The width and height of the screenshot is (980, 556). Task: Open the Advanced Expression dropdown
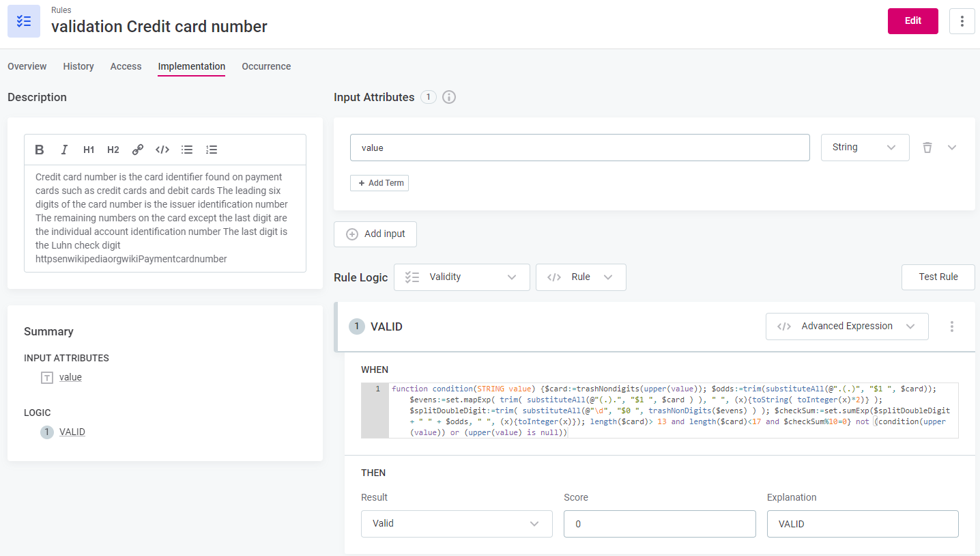point(846,326)
